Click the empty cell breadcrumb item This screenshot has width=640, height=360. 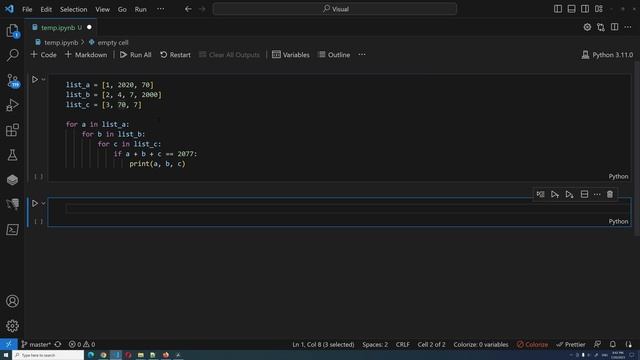pos(109,42)
